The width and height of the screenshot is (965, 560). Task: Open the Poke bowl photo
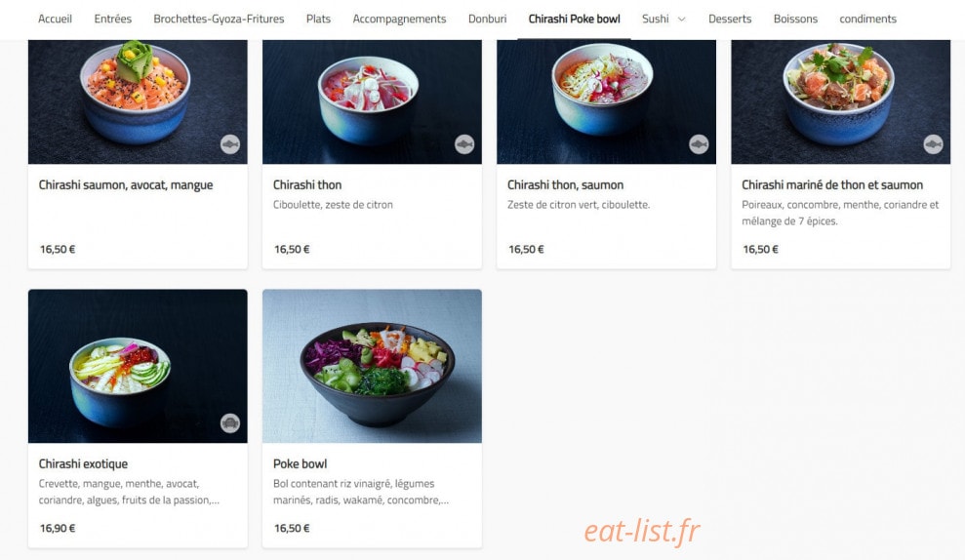372,366
